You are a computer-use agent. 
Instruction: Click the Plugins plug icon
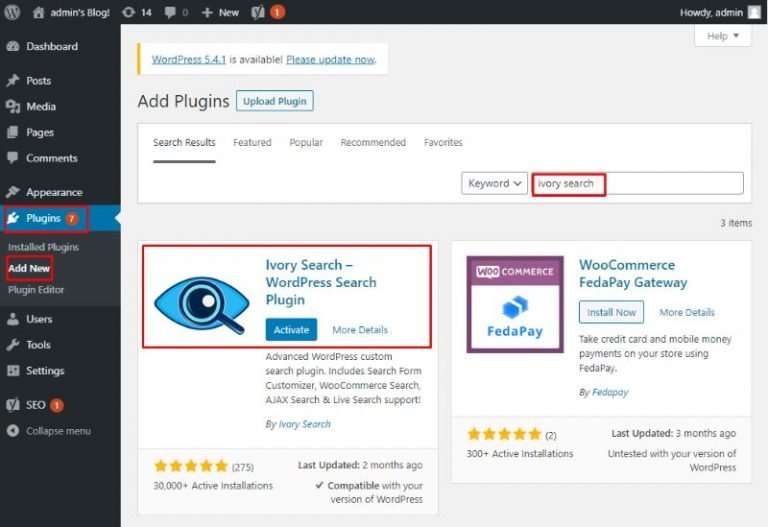pos(13,218)
